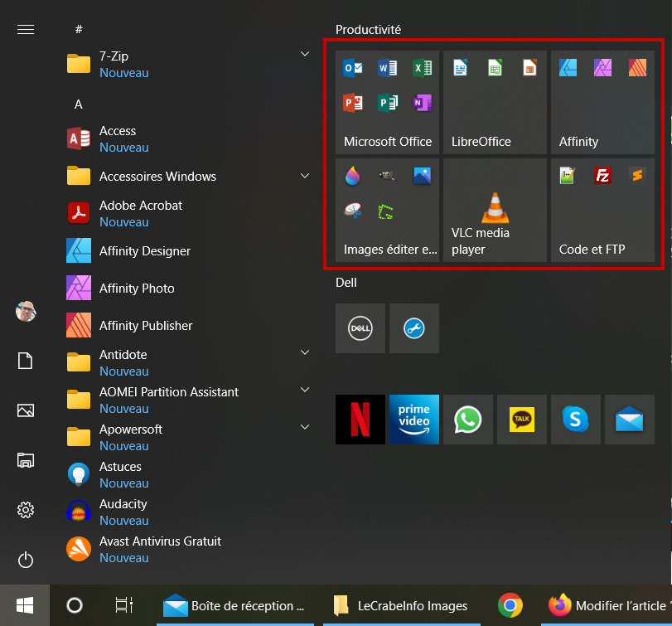
Task: Open Chrome from the taskbar
Action: pyautogui.click(x=510, y=605)
